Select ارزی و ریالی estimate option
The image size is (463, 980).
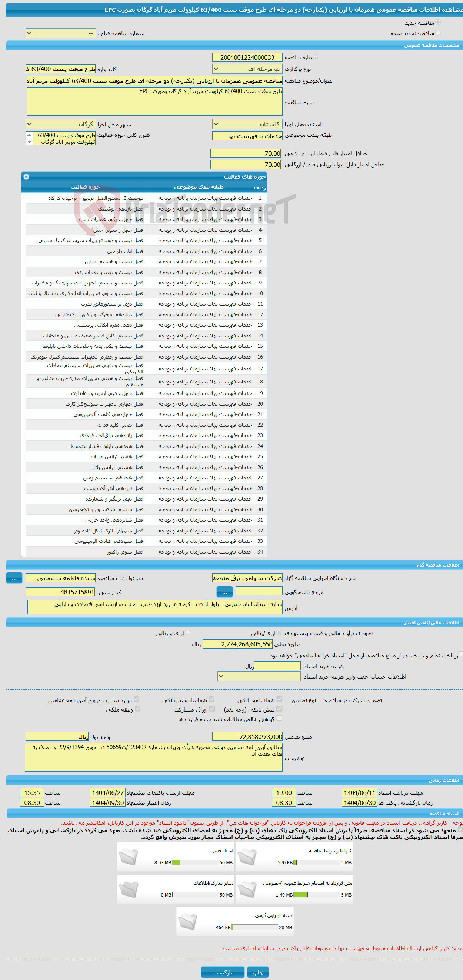point(187,633)
